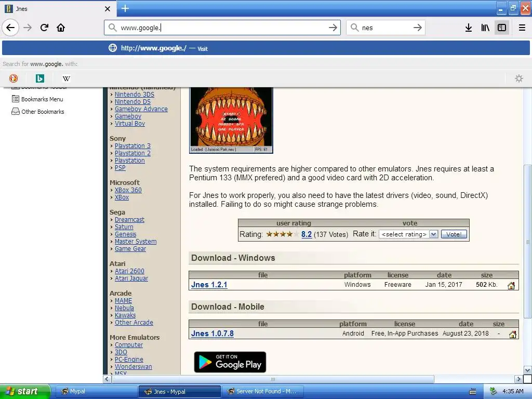Screen dimensions: 532x399
Task: Click the homepage icon in the Jnes 1.0.7.8 row
Action: click(513, 334)
